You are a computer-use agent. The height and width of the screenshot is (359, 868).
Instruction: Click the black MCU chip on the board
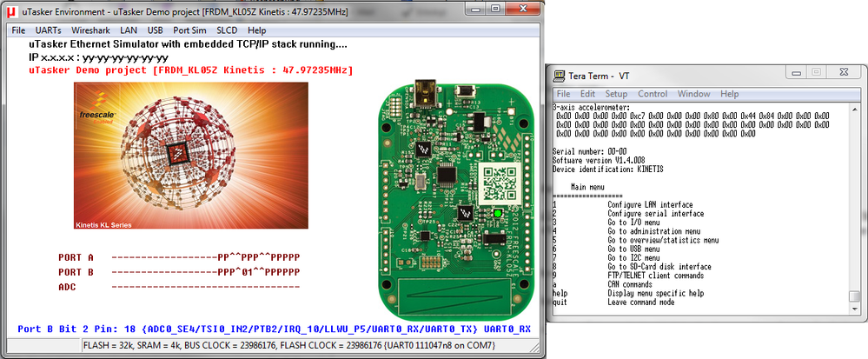(x=447, y=176)
